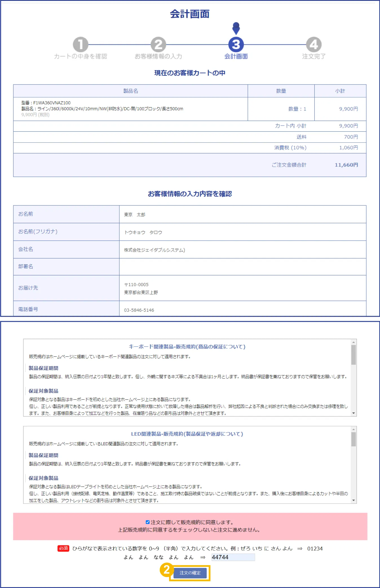380x588 pixels.
Task: Click step 4 circle for 注文完了
Action: [x=314, y=45]
